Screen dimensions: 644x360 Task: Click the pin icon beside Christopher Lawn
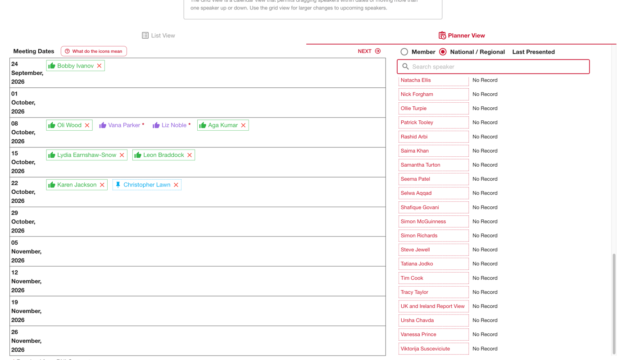[x=118, y=185]
